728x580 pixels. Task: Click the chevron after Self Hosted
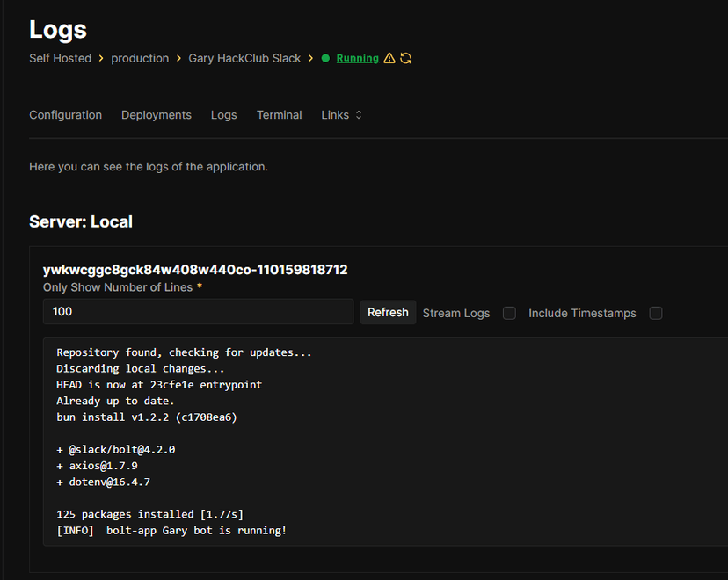point(101,59)
